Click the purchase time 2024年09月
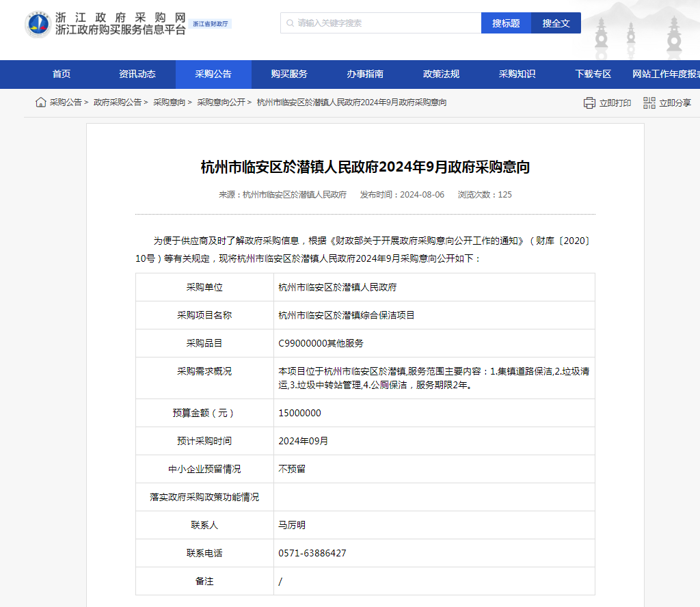Image resolution: width=700 pixels, height=607 pixels. [303, 442]
